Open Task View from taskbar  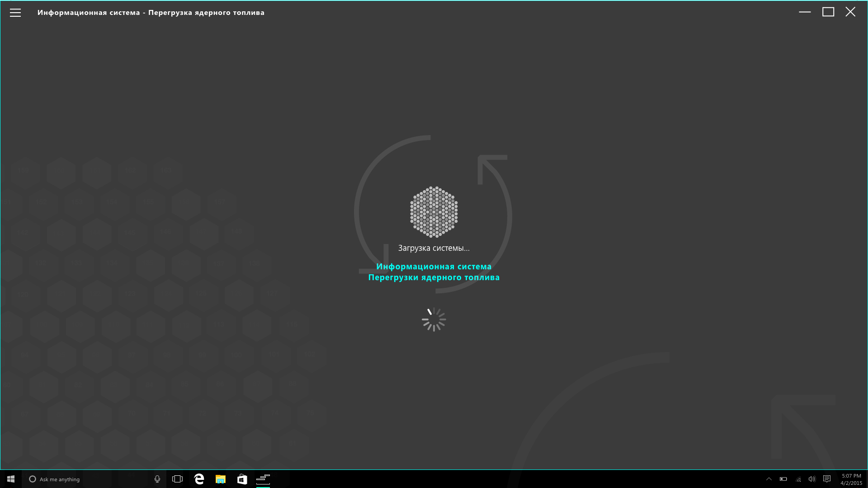[177, 479]
